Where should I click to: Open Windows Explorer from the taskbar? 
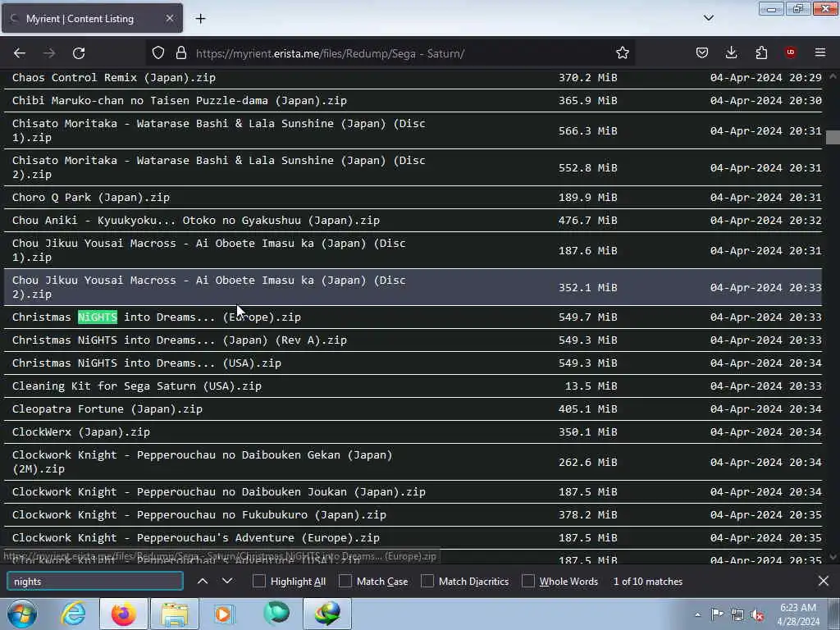click(175, 614)
